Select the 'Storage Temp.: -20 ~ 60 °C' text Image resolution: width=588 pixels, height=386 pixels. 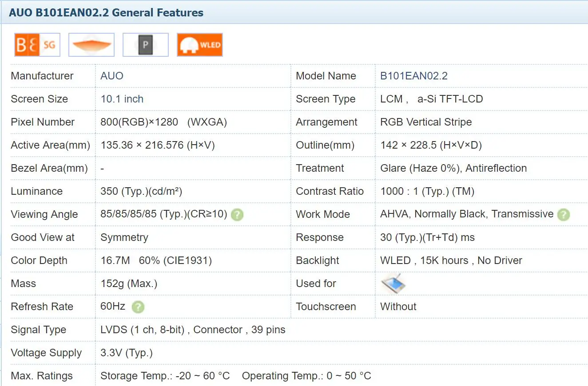pos(165,376)
